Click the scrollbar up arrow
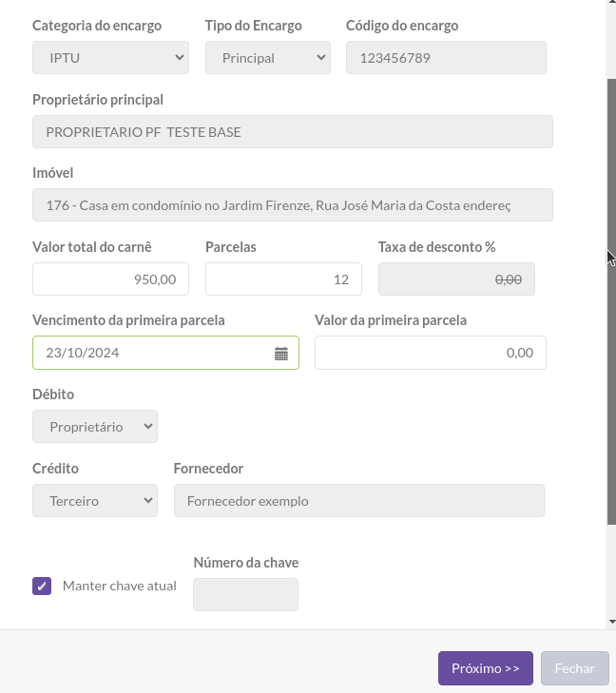This screenshot has height=693, width=616. [612, 2]
